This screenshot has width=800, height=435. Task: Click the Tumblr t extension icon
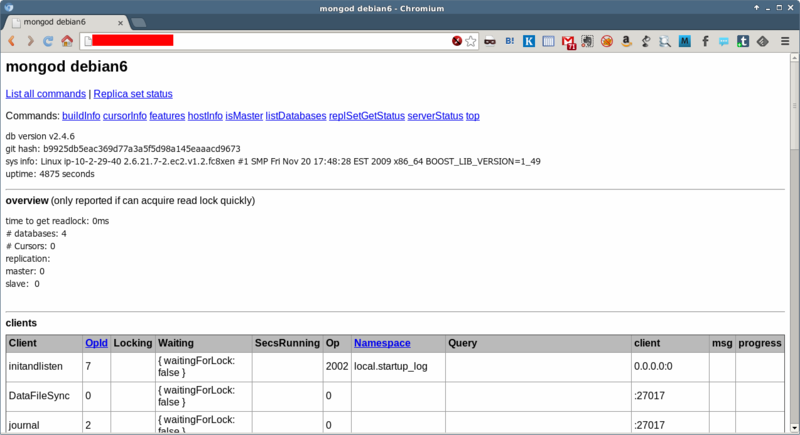point(743,41)
